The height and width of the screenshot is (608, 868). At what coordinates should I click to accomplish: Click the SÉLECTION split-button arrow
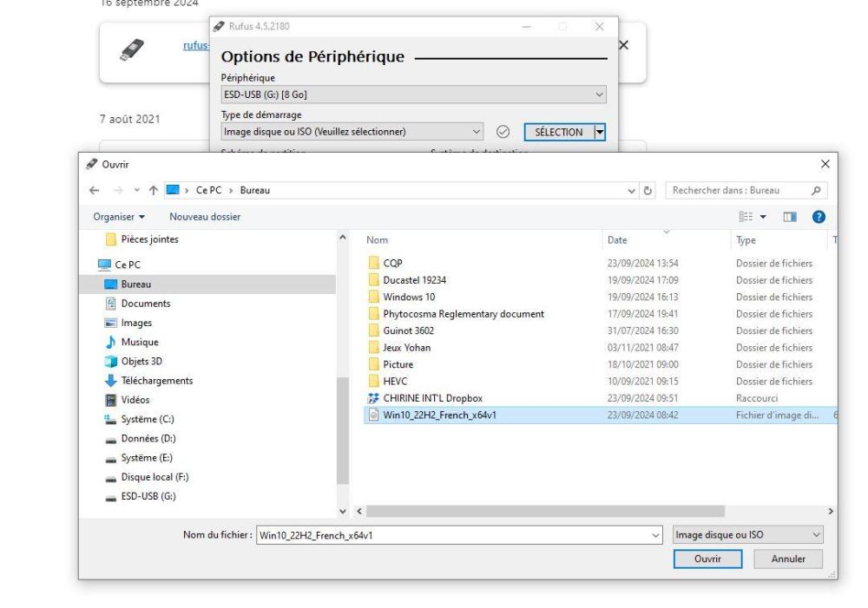pos(597,132)
